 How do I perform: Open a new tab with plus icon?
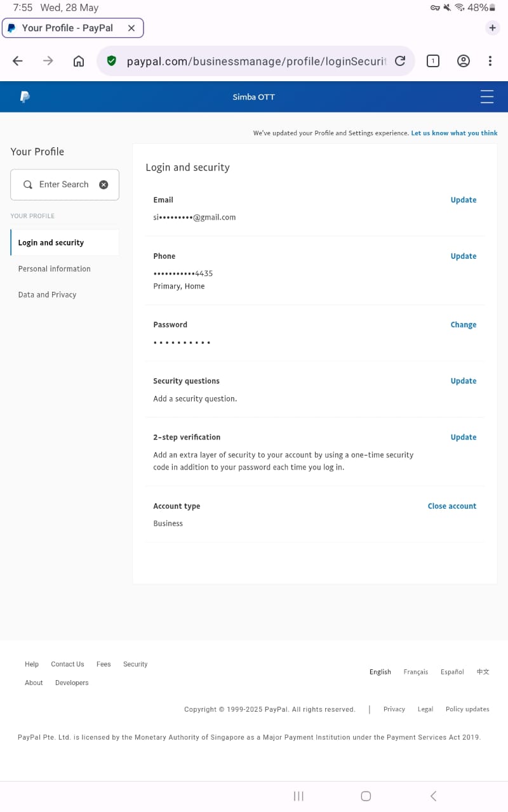pos(492,28)
